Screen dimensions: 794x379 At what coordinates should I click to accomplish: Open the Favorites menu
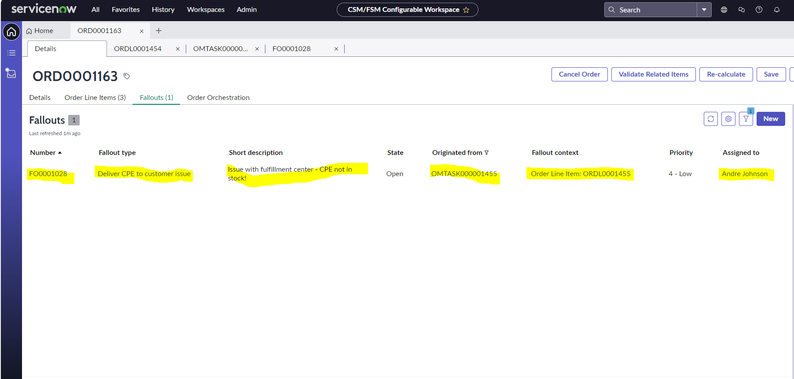tap(126, 10)
